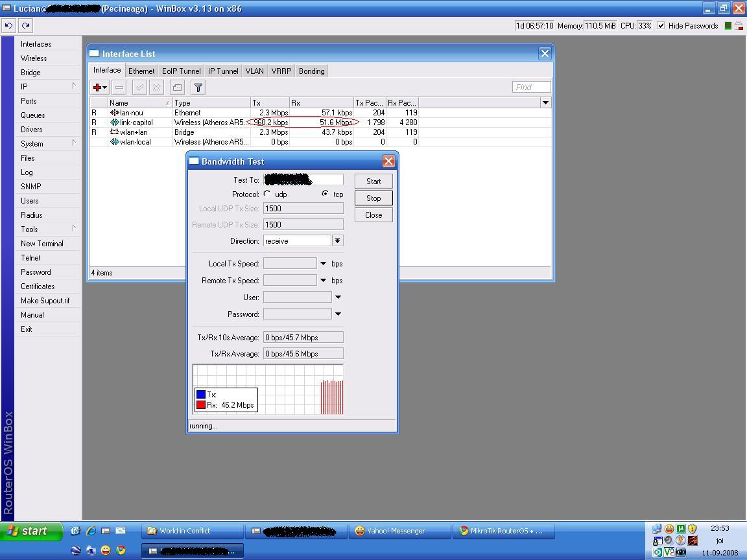Expand the Remote Tx Speed arrow
Screen dimensions: 747x560
tap(323, 281)
